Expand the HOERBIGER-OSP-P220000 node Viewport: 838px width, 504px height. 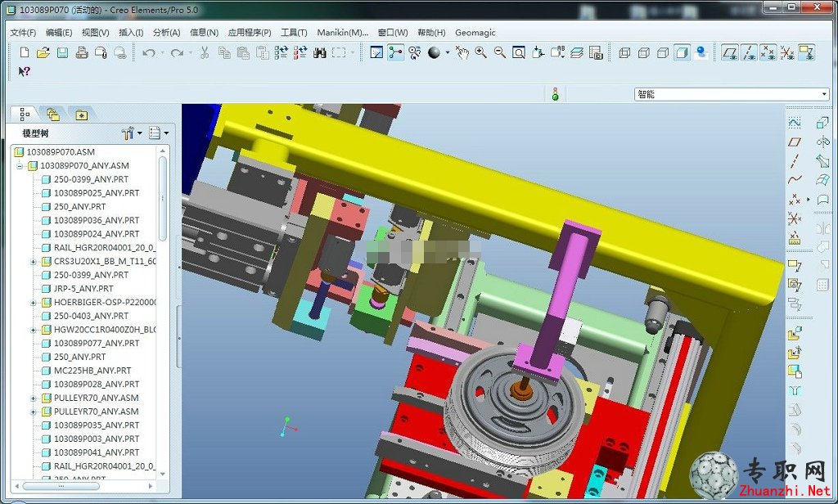click(x=33, y=303)
